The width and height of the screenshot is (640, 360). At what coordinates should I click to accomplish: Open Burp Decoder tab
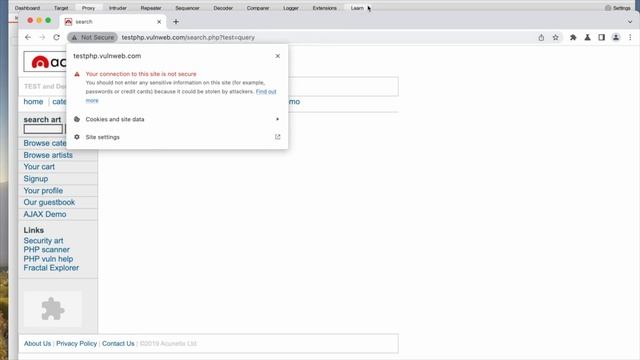(223, 8)
